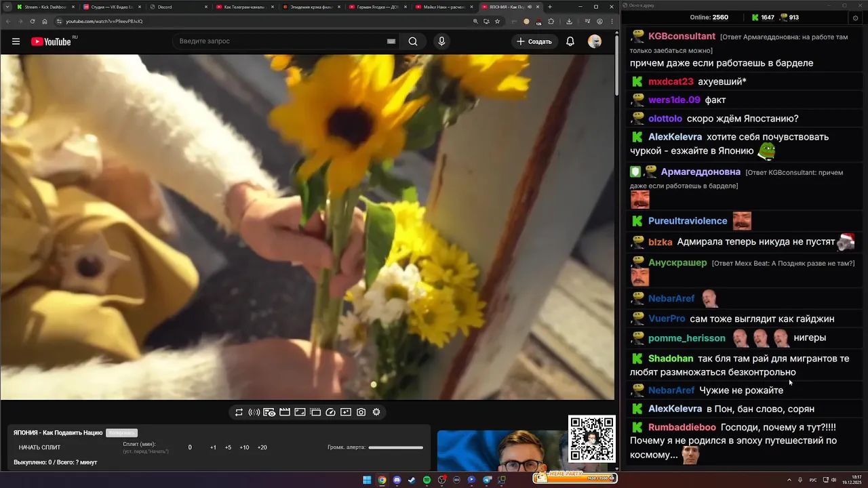Click the fullscreen frame icon in player toolbar
This screenshot has height=488, width=868.
point(300,412)
